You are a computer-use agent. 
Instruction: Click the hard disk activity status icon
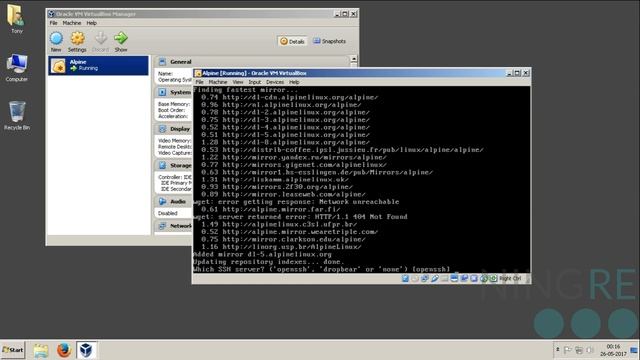click(x=405, y=278)
